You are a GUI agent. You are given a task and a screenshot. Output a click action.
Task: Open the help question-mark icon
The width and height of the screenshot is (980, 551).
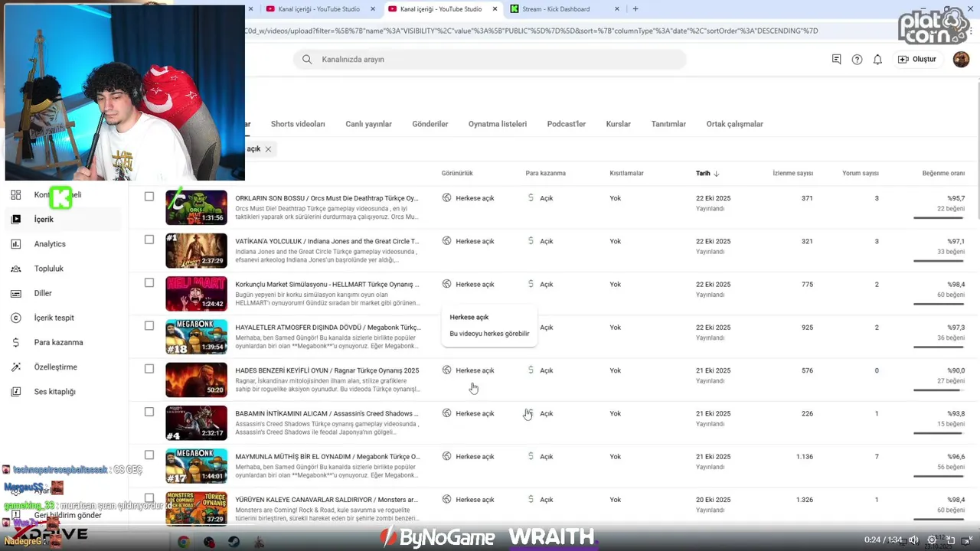[x=857, y=59]
